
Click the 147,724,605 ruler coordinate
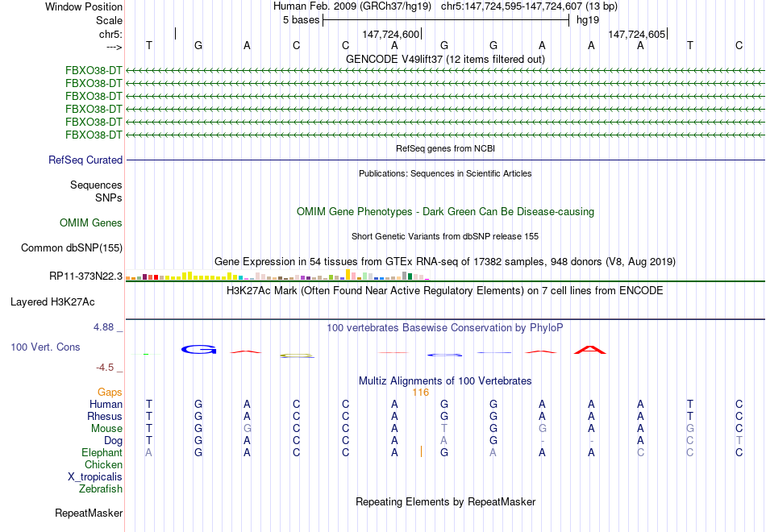pos(636,34)
